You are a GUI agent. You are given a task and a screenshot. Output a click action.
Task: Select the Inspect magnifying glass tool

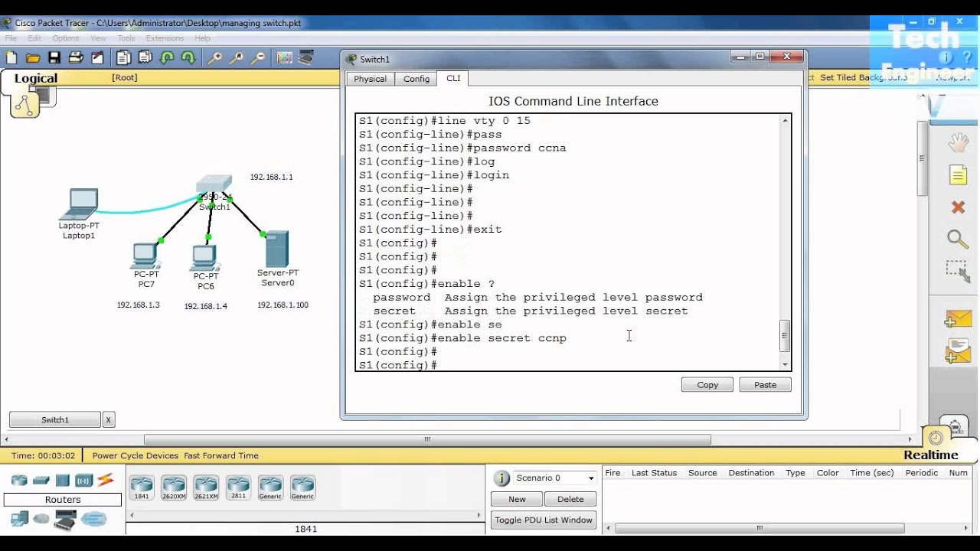tap(958, 240)
